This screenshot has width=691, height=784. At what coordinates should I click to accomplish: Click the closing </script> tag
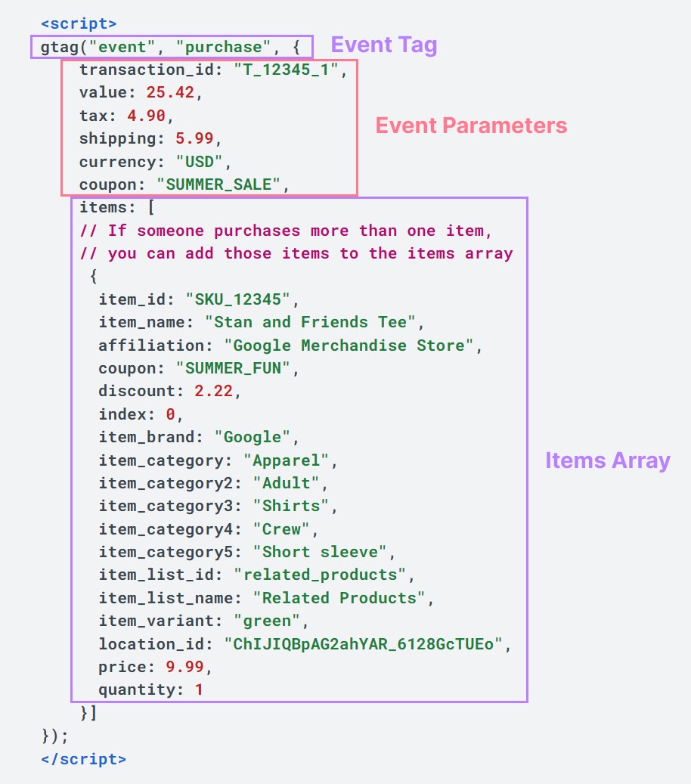pos(83,759)
